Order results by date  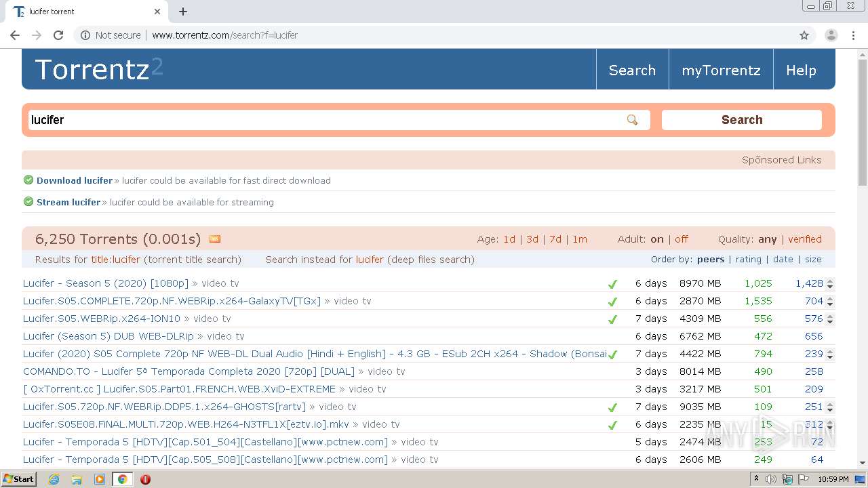[783, 260]
